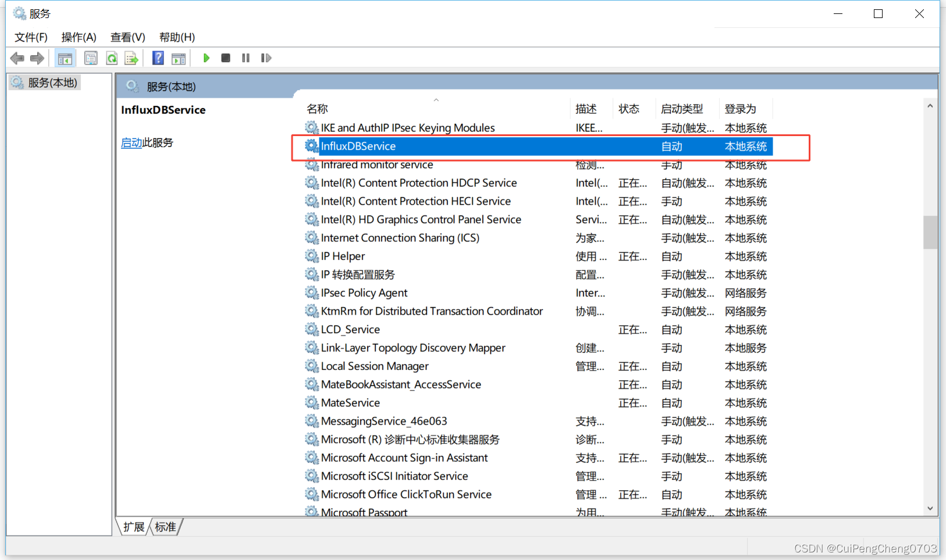
Task: Click gear icon beside LCD_Service
Action: pos(312,329)
